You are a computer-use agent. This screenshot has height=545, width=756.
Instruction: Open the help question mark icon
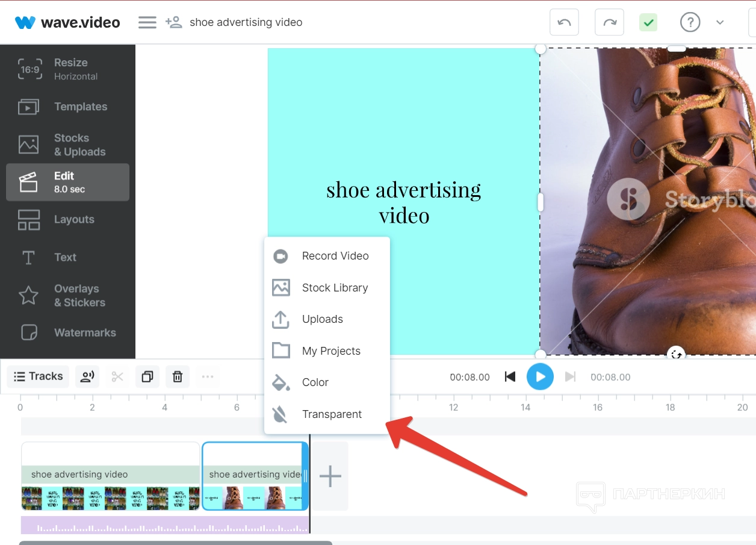pyautogui.click(x=690, y=23)
